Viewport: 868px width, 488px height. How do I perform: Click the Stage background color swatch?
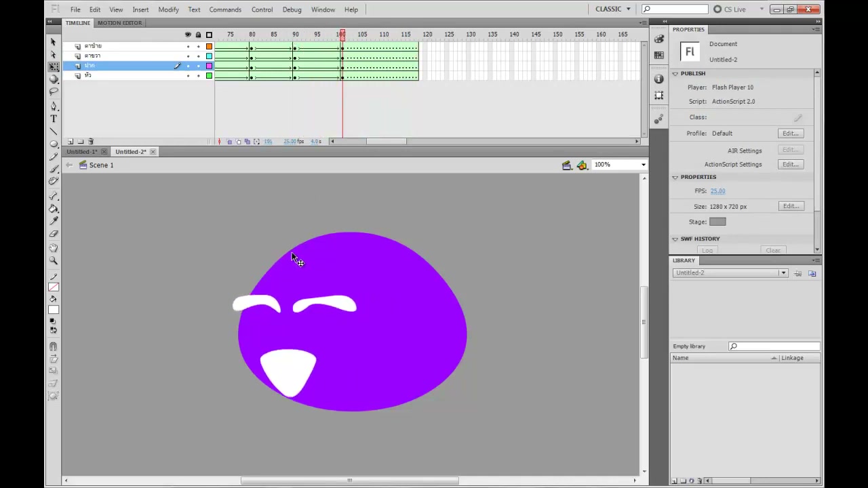(x=717, y=222)
